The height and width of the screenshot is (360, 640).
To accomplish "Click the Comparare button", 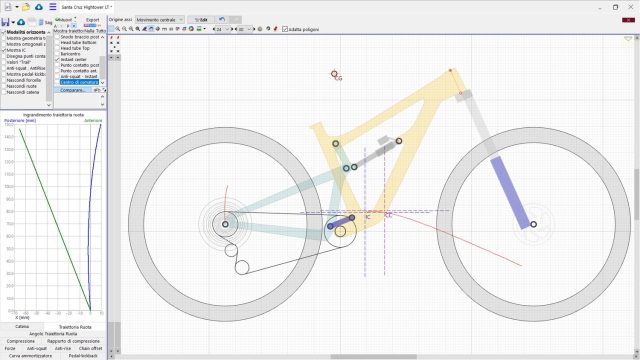I will (73, 90).
